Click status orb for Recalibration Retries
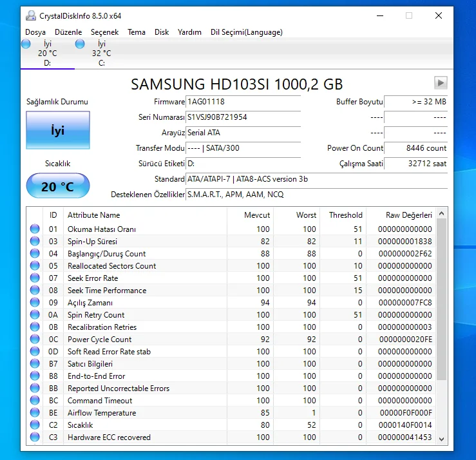Screen dimensions: 476x460 35,327
